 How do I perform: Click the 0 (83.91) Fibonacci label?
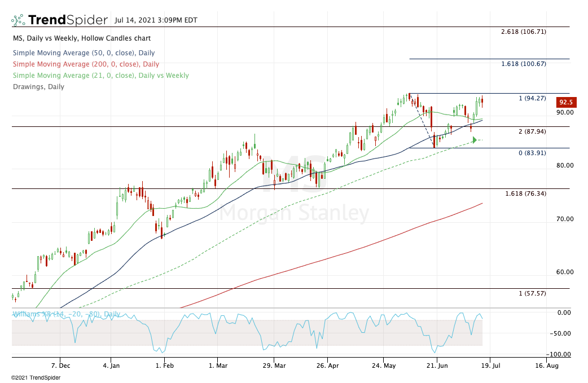pos(532,153)
